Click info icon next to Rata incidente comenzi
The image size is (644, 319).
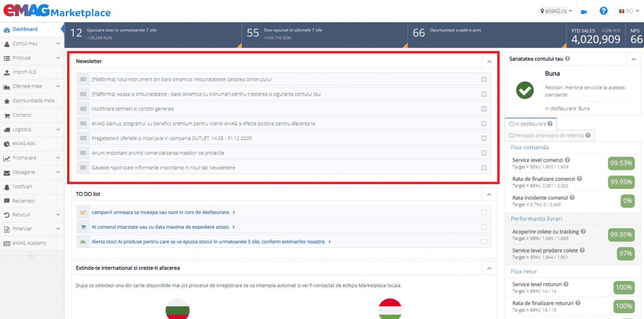click(x=572, y=198)
